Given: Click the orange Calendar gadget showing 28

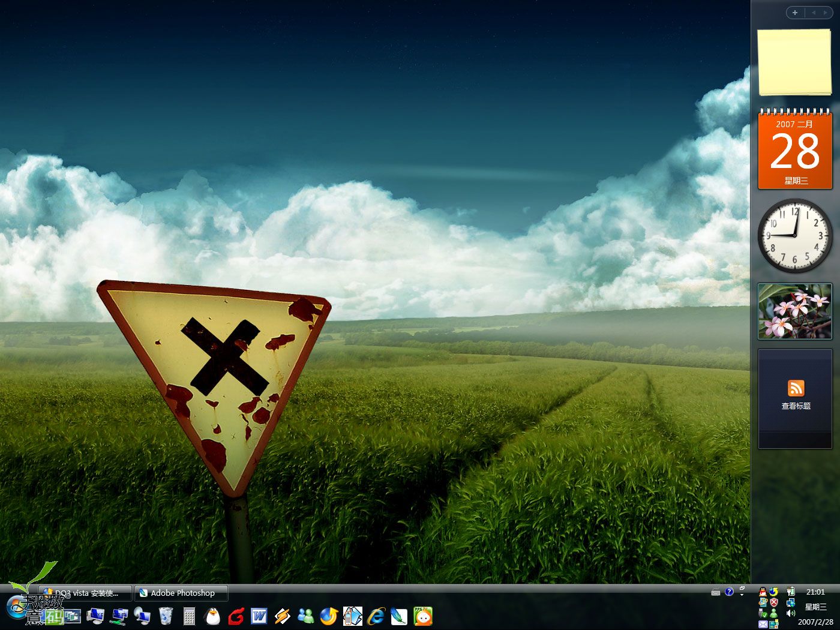Looking at the screenshot, I should pyautogui.click(x=795, y=149).
